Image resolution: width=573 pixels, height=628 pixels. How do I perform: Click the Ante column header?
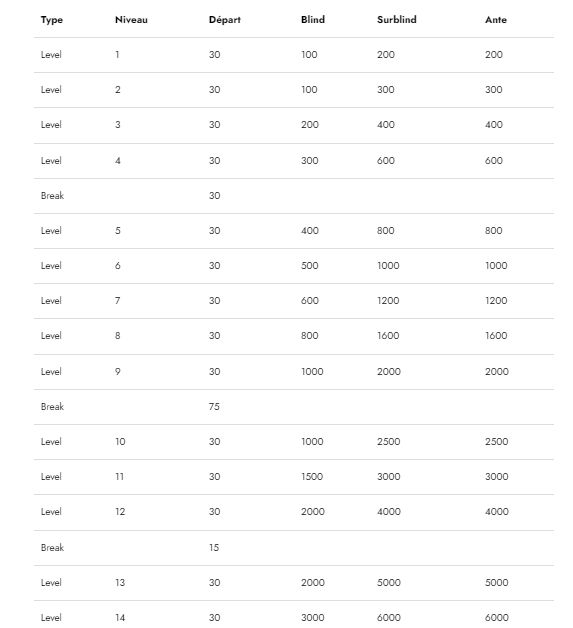click(x=496, y=20)
